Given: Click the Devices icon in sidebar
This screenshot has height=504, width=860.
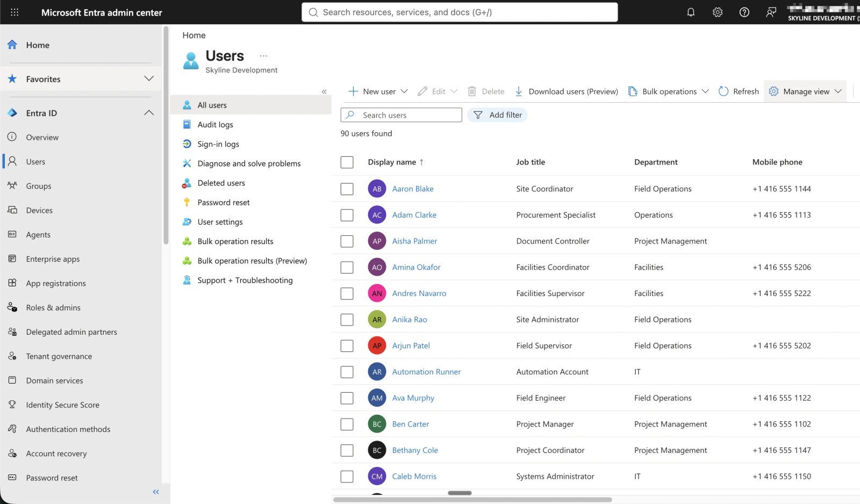Looking at the screenshot, I should (x=12, y=210).
